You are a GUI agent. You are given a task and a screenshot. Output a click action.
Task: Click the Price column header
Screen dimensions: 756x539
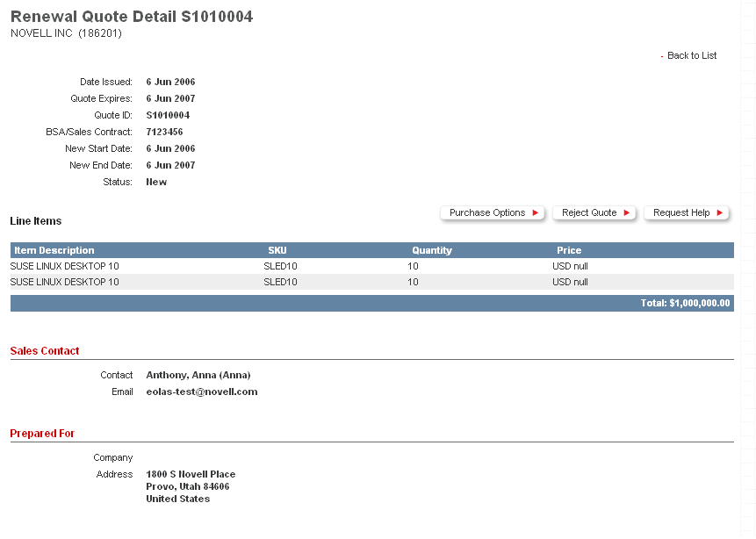click(569, 250)
